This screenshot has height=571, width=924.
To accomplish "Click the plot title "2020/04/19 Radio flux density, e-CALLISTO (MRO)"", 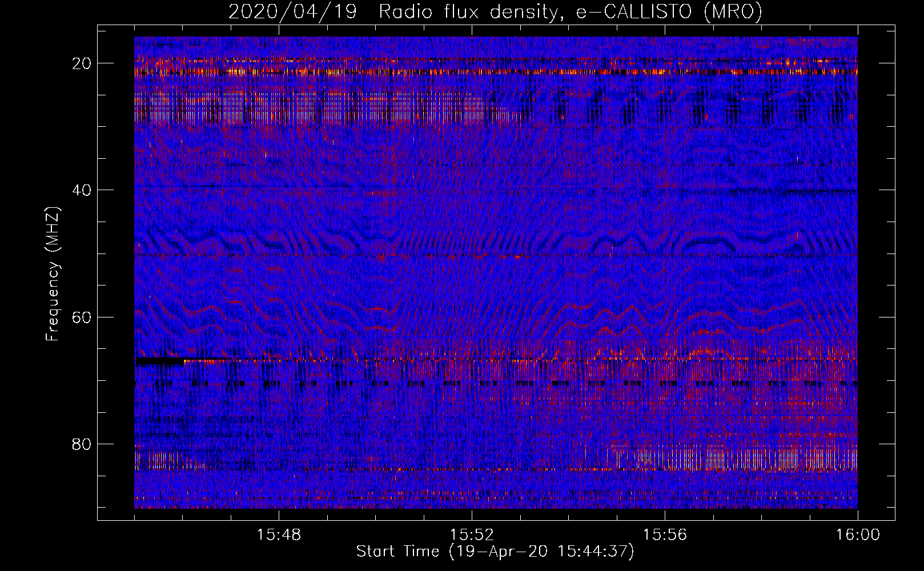I will [495, 11].
